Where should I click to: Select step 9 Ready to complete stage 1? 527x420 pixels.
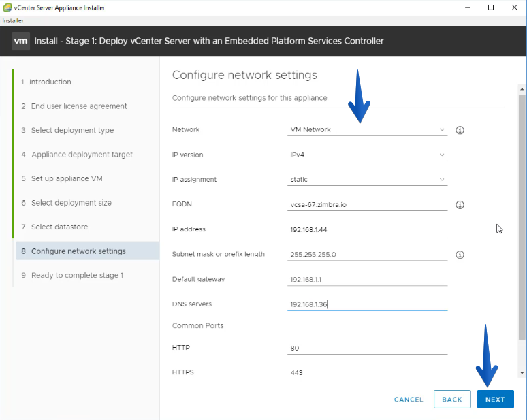(72, 276)
